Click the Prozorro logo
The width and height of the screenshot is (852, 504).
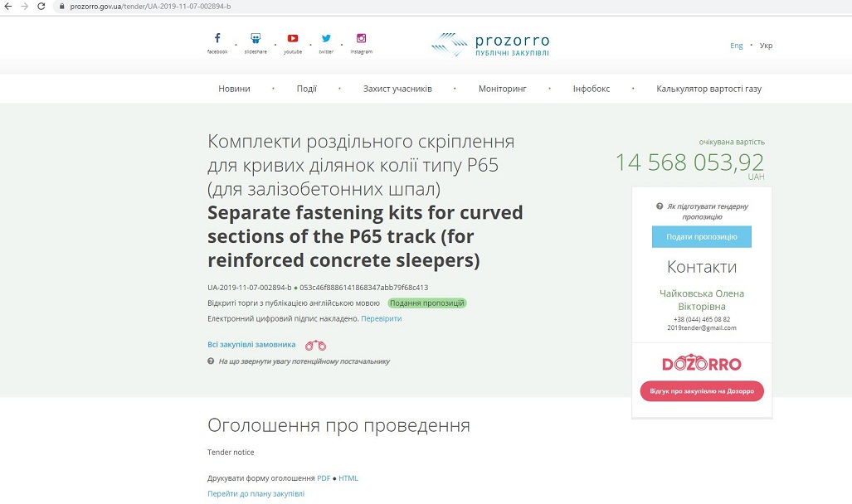coord(490,45)
